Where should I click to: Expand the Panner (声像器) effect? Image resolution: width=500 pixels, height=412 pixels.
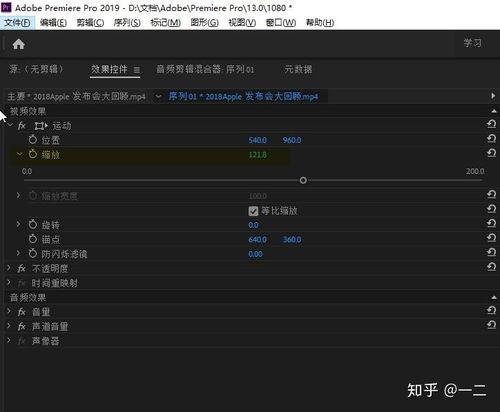[x=9, y=341]
